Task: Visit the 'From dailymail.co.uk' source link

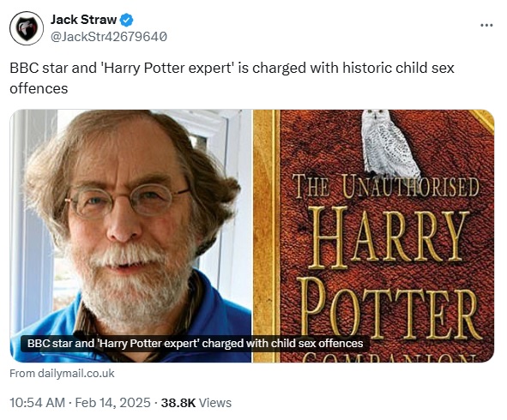Action: coord(62,374)
